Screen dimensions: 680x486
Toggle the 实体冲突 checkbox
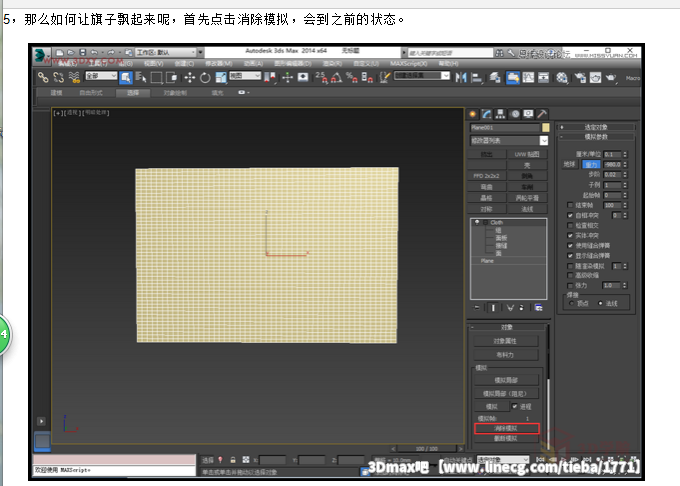[570, 235]
